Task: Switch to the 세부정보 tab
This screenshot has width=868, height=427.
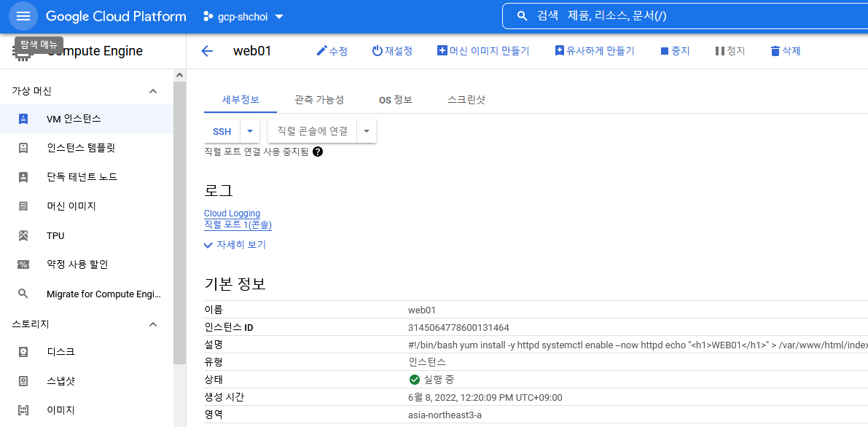Action: (x=241, y=101)
